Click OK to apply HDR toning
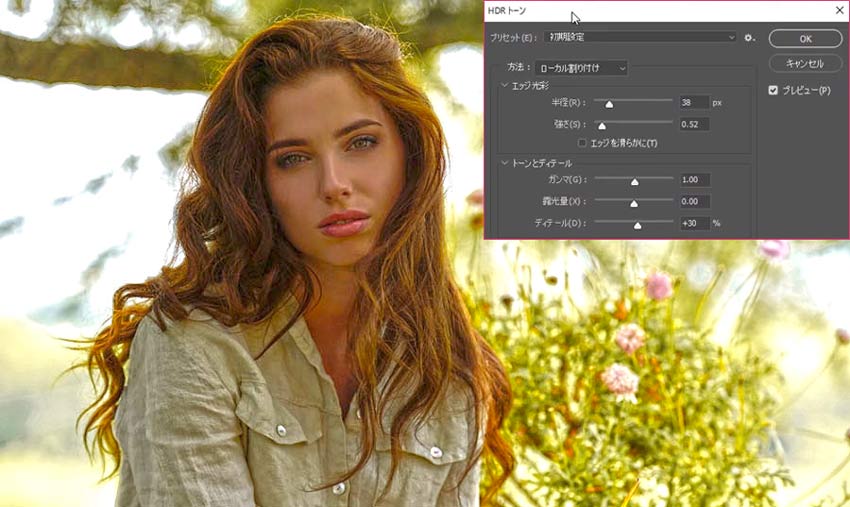This screenshot has height=507, width=850. point(805,38)
